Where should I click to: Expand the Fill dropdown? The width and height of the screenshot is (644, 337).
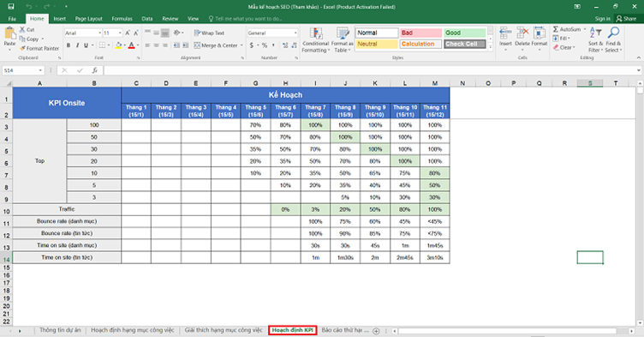(x=569, y=39)
